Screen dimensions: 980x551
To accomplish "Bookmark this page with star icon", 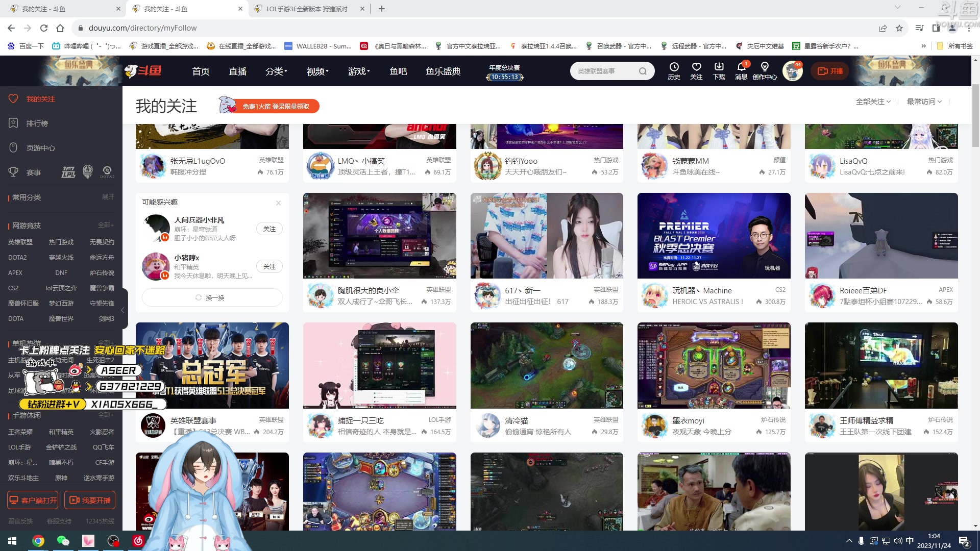I will [x=899, y=28].
